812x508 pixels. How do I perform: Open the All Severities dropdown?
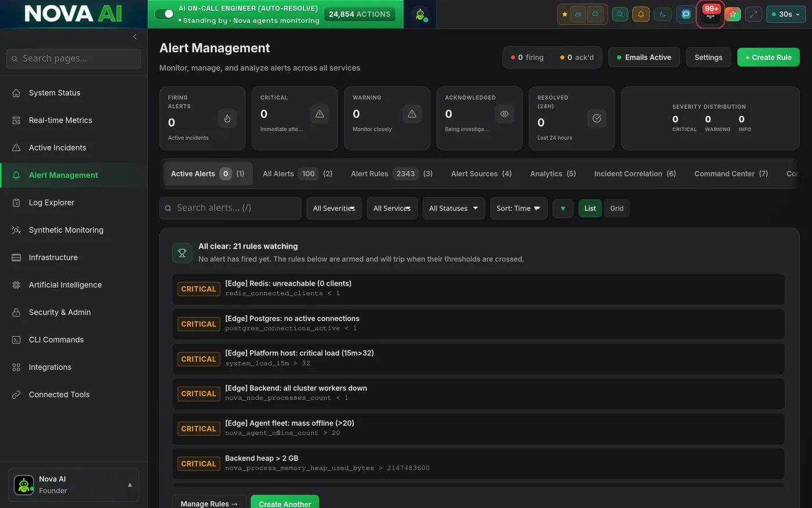[x=334, y=208]
